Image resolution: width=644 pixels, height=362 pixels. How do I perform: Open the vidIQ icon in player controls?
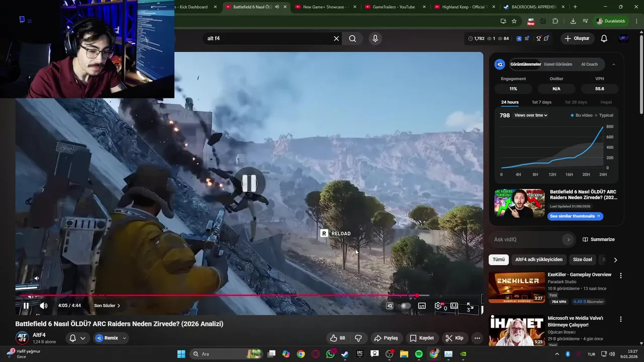pyautogui.click(x=389, y=306)
